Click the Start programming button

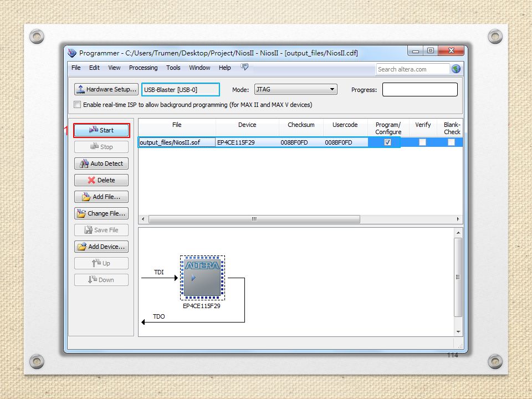click(x=101, y=130)
